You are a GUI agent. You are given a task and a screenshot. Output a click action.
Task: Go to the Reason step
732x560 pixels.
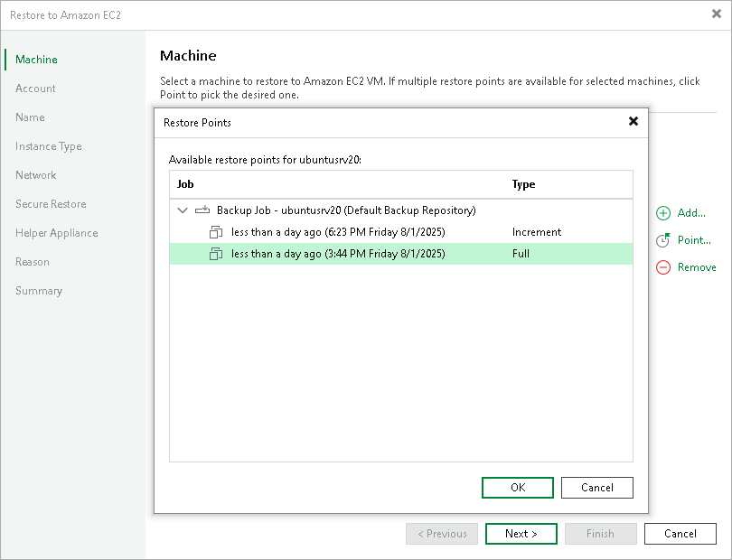click(33, 262)
